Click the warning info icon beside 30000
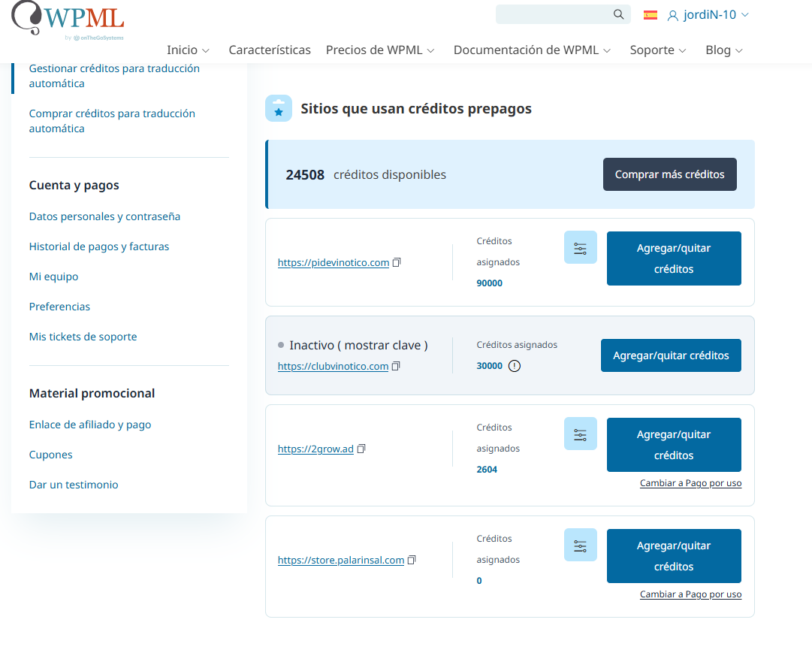 point(515,367)
